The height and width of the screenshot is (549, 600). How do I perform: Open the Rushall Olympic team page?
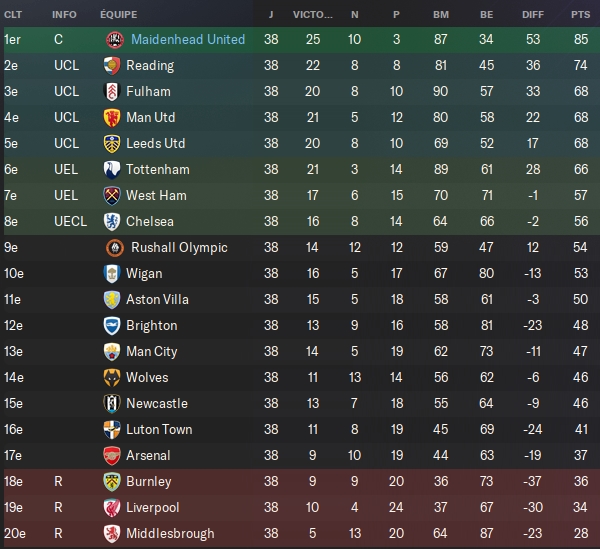tap(177, 247)
